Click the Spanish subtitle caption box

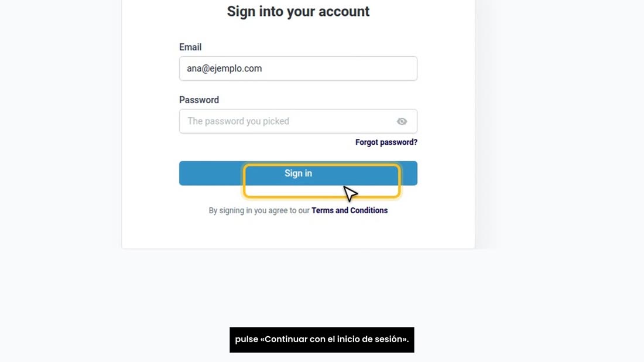321,339
